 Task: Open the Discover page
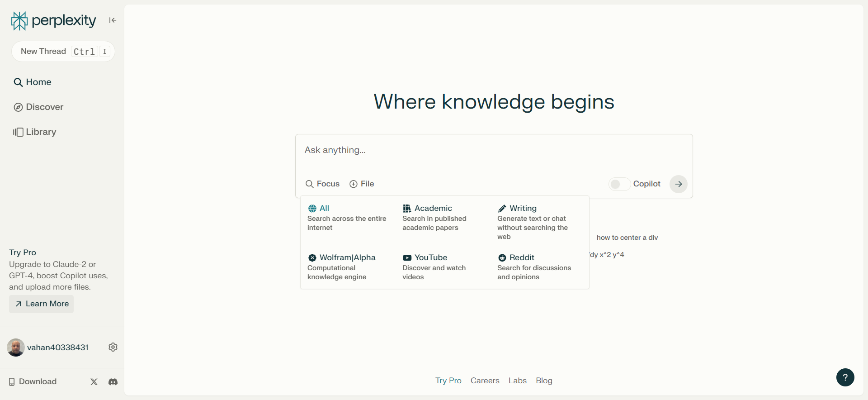pos(38,107)
